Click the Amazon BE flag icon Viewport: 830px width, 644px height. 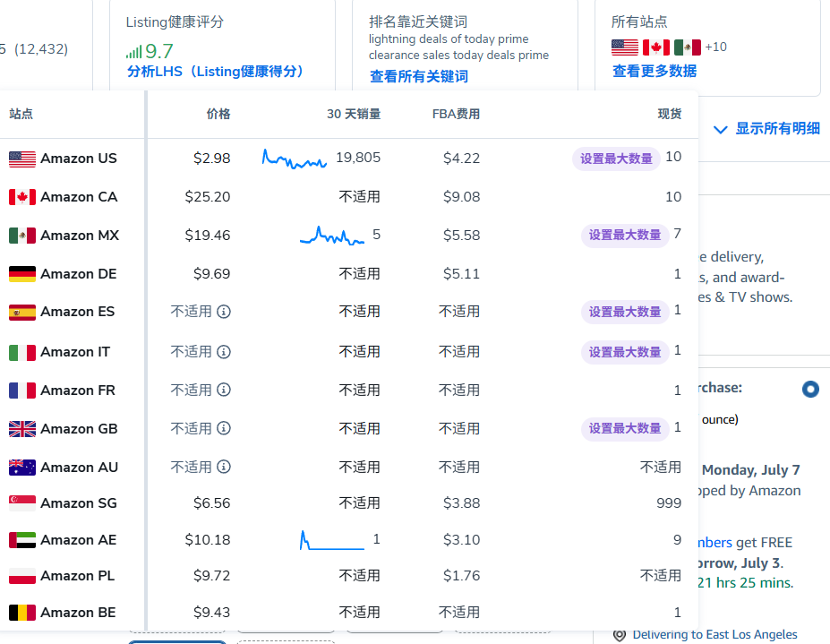pyautogui.click(x=22, y=613)
